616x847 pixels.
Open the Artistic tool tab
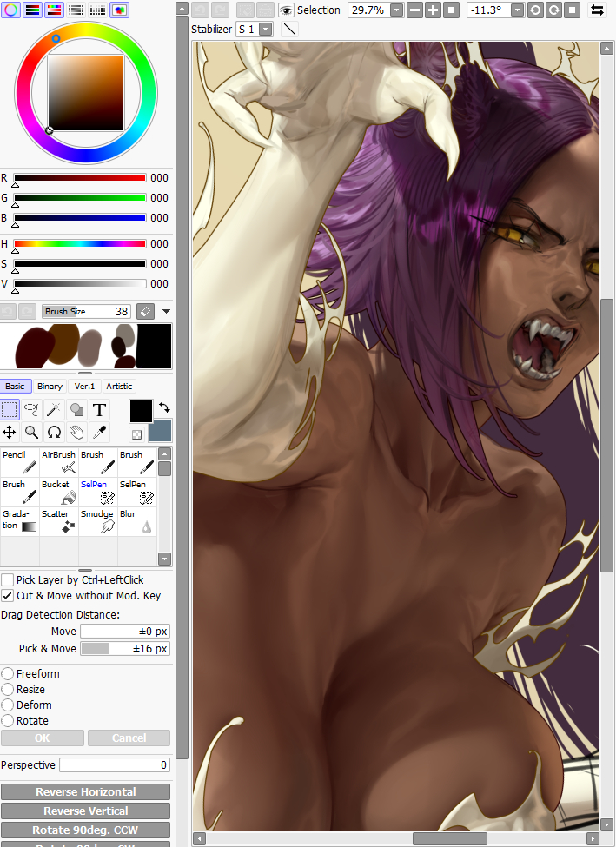pyautogui.click(x=119, y=386)
